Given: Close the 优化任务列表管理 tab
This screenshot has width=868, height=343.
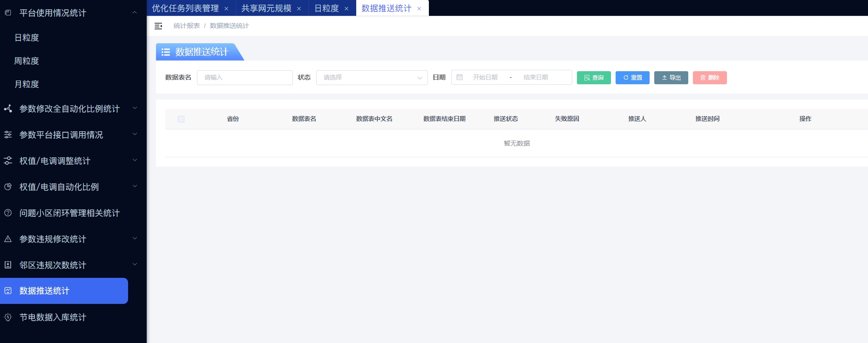Looking at the screenshot, I should click(226, 8).
